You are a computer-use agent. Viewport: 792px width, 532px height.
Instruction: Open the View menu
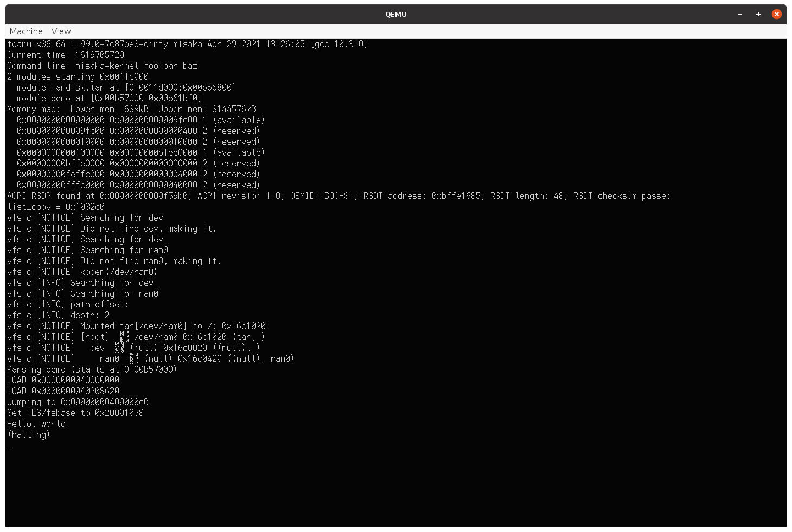[61, 31]
